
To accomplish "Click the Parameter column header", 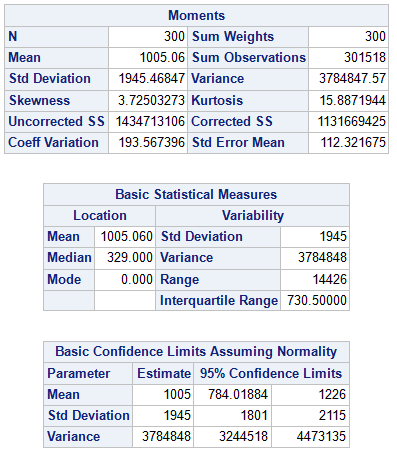I will coord(78,373).
